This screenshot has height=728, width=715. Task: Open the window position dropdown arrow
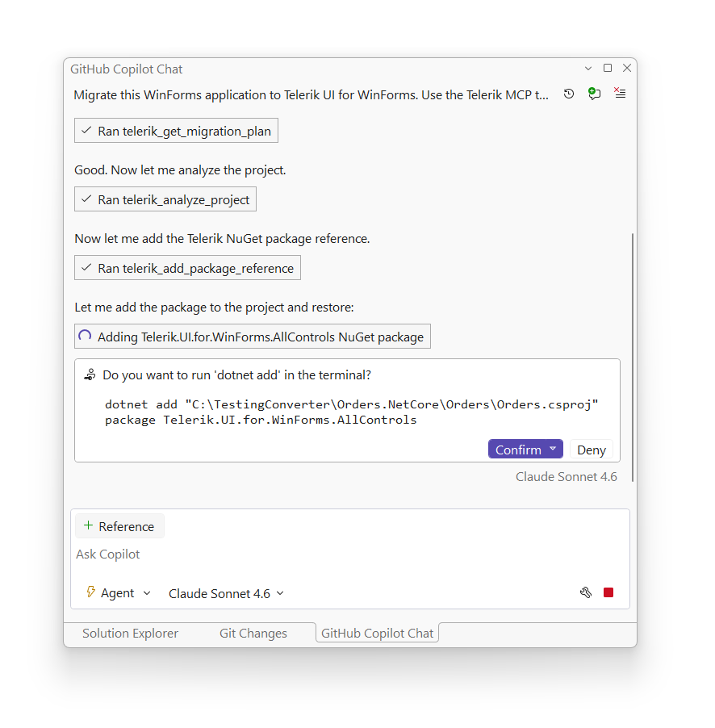pos(588,69)
